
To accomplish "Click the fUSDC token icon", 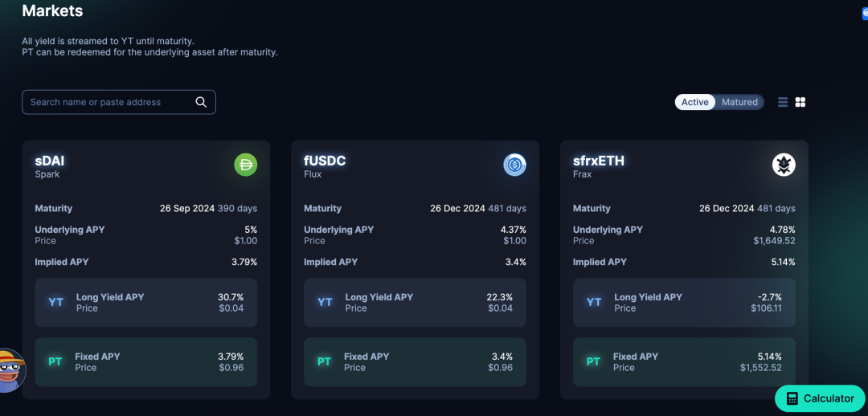I will pyautogui.click(x=514, y=165).
